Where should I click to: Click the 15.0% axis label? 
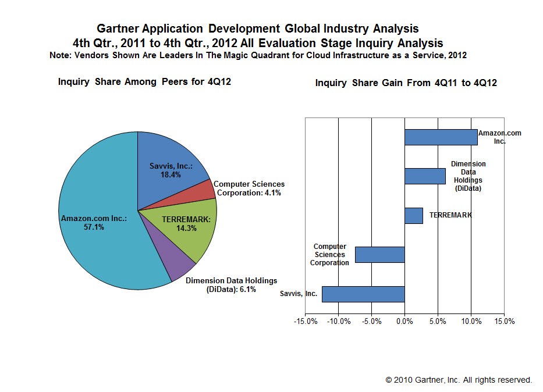point(505,322)
